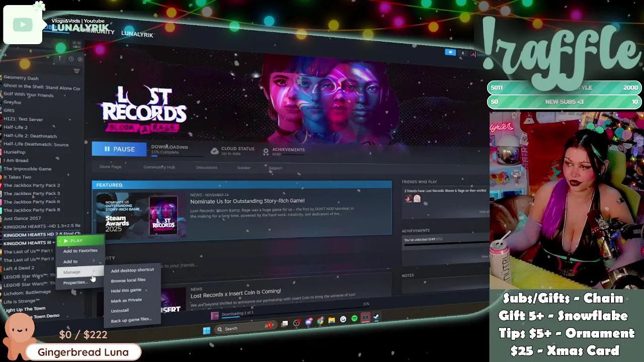Open the Windows Start menu
The image size is (644, 362).
point(206,330)
